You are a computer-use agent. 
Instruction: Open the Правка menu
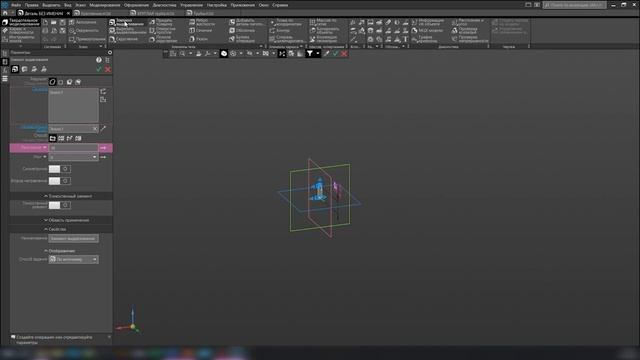31,5
